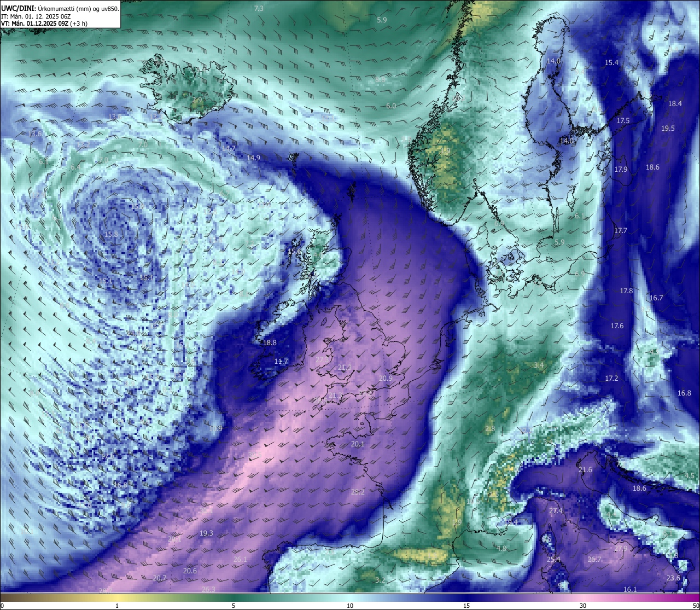Click the 2.9 value over Iceland
The width and height of the screenshot is (700, 610).
[197, 100]
